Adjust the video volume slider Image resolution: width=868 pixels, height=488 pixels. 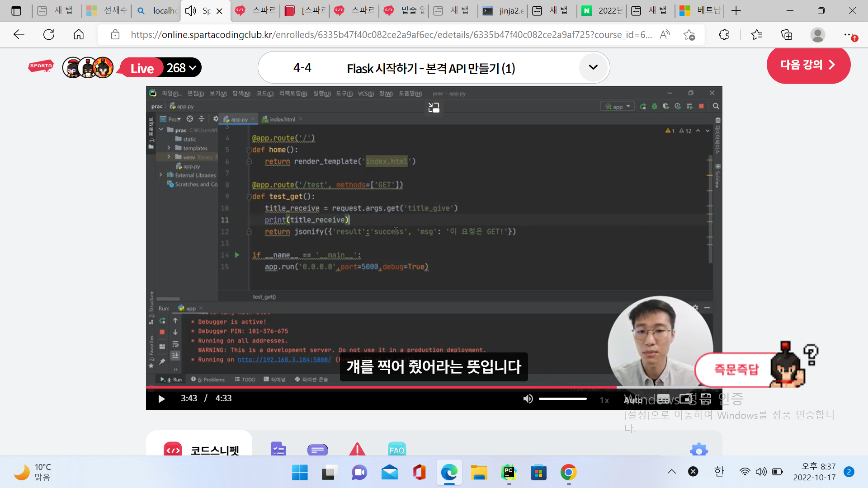pyautogui.click(x=562, y=399)
